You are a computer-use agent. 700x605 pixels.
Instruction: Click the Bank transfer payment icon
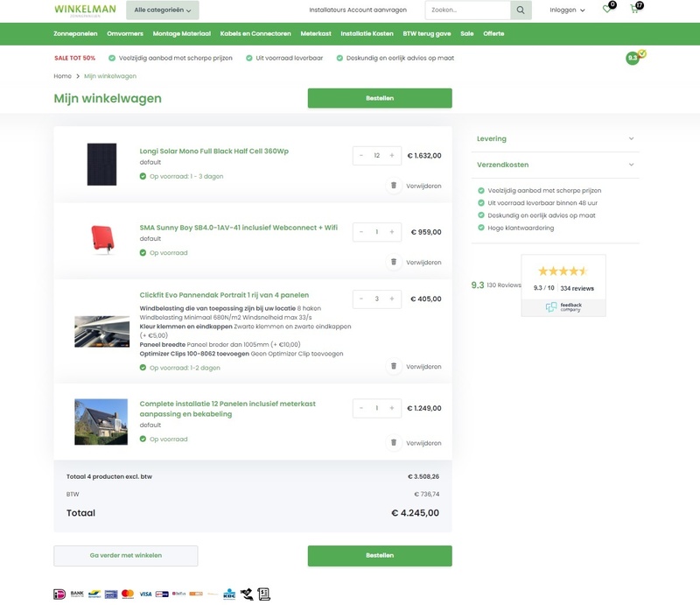[x=77, y=594]
